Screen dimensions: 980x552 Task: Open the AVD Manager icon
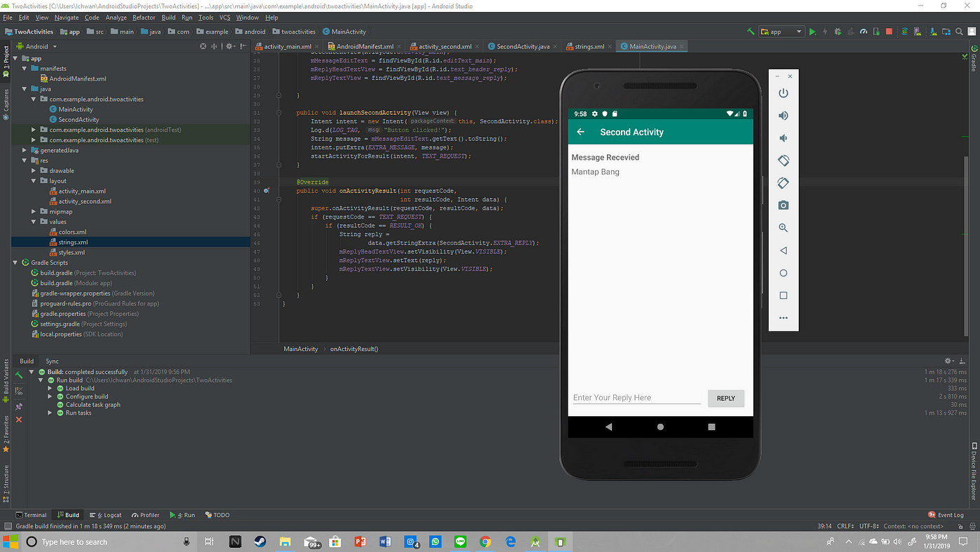pos(918,32)
